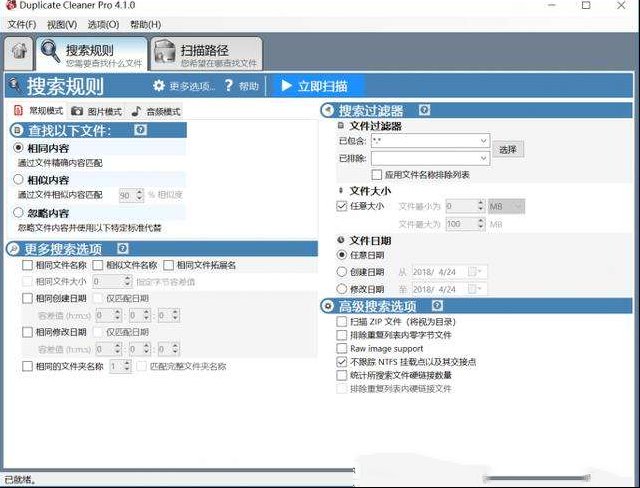Enable 排除重复列表内零字节文件 checkbox
This screenshot has height=488, width=640.
tap(342, 335)
